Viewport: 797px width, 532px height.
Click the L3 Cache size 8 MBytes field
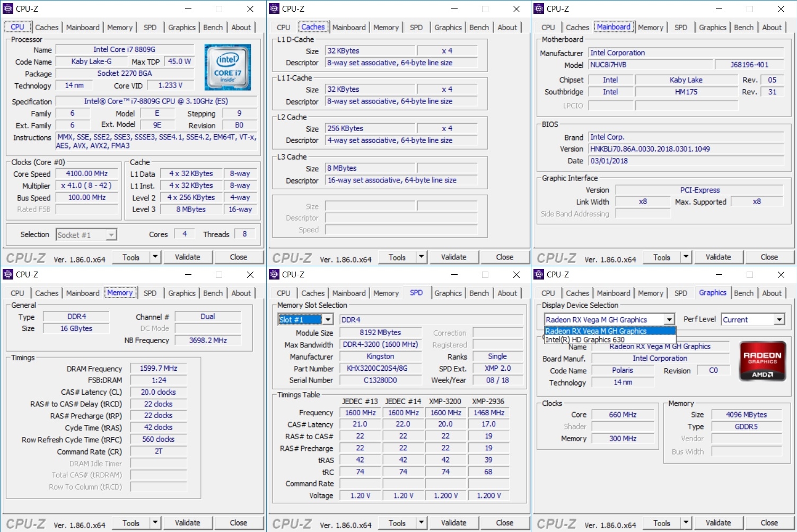point(370,169)
